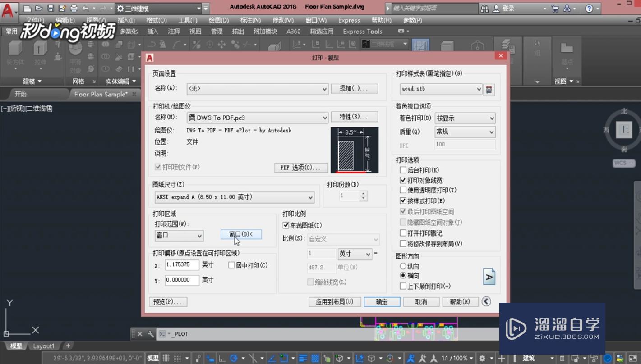Open page setup 名称 dropdown

click(x=258, y=89)
